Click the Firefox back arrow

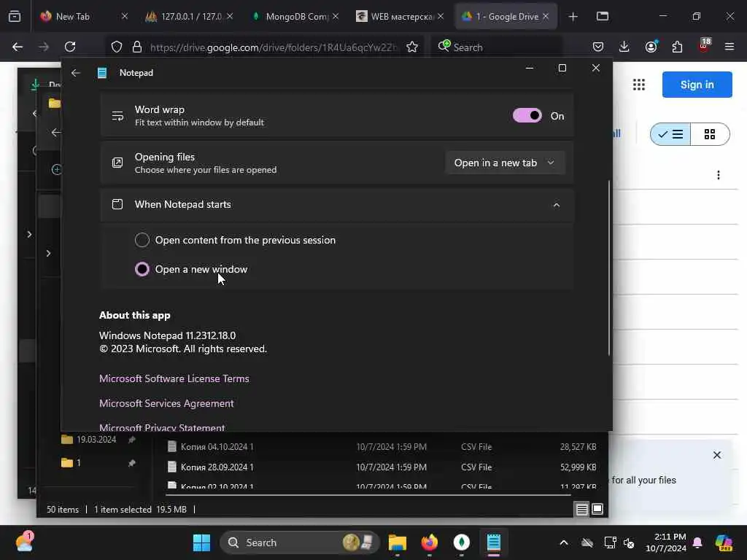(x=18, y=47)
